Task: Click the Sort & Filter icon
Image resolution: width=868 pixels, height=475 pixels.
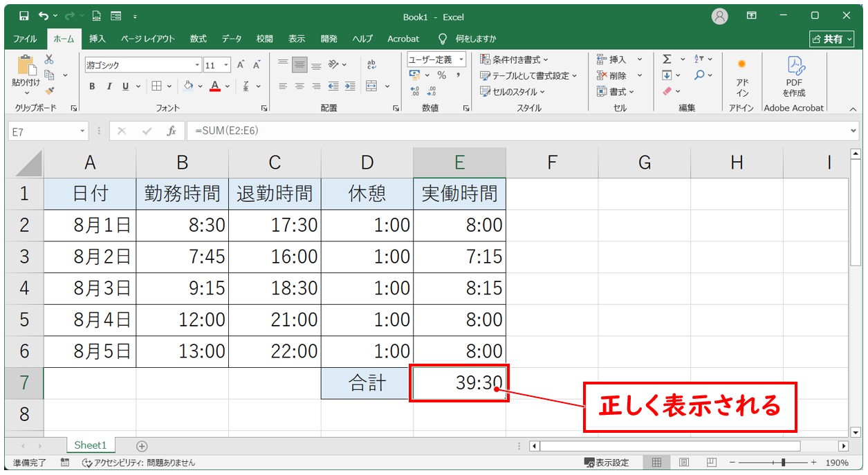Action: click(x=699, y=59)
